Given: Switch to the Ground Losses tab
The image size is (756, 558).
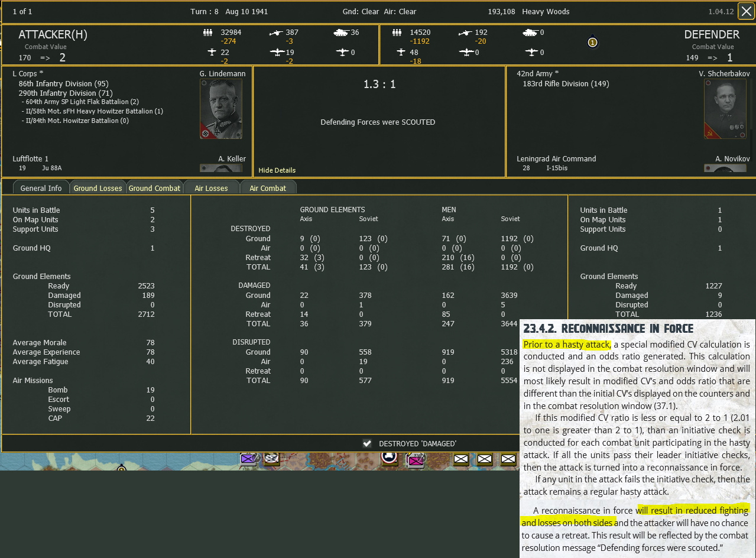Looking at the screenshot, I should click(98, 188).
